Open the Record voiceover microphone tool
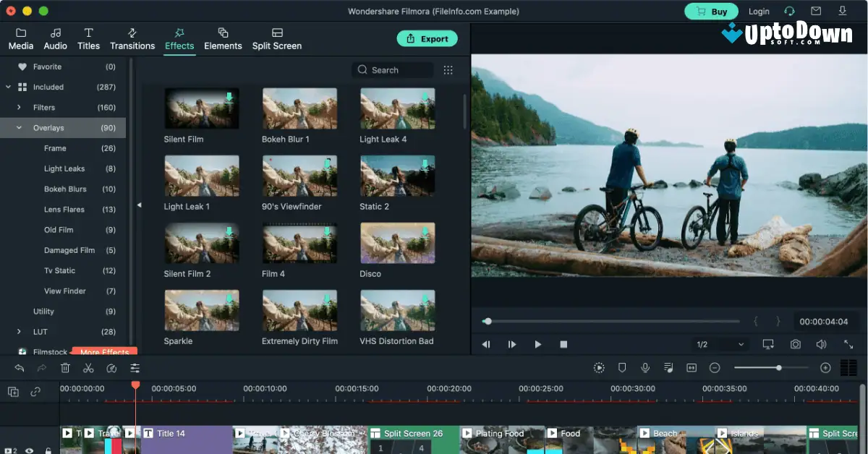The height and width of the screenshot is (454, 868). [x=644, y=368]
